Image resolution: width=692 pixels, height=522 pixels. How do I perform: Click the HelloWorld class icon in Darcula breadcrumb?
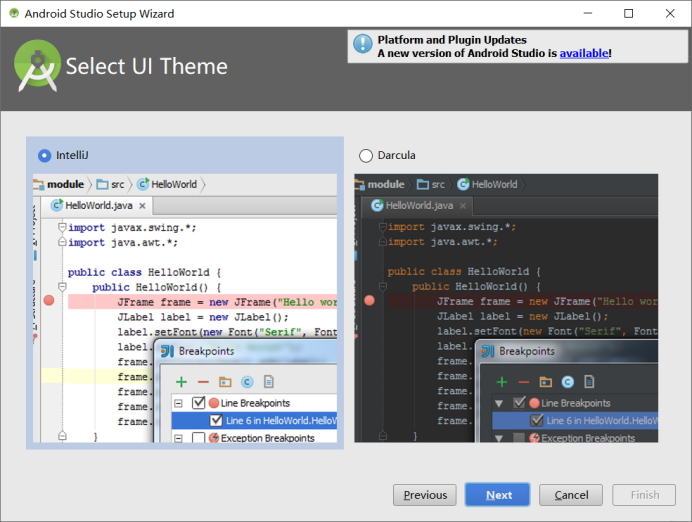coord(463,184)
